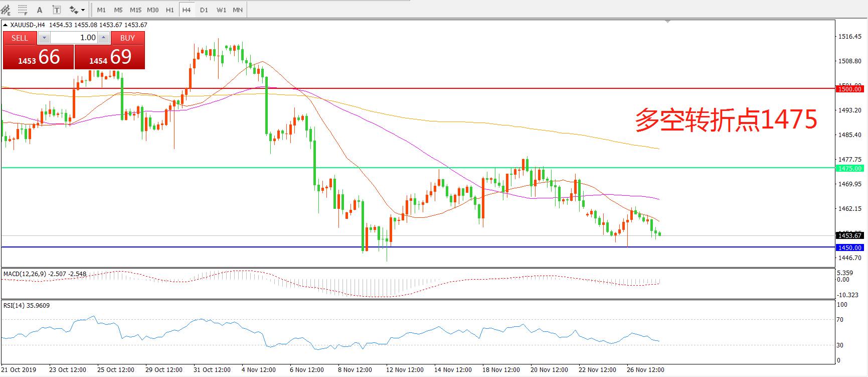Click the lot size input field

pyautogui.click(x=74, y=38)
